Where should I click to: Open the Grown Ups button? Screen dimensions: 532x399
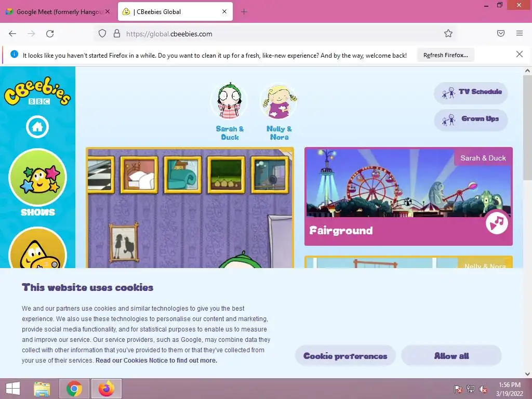[471, 119]
